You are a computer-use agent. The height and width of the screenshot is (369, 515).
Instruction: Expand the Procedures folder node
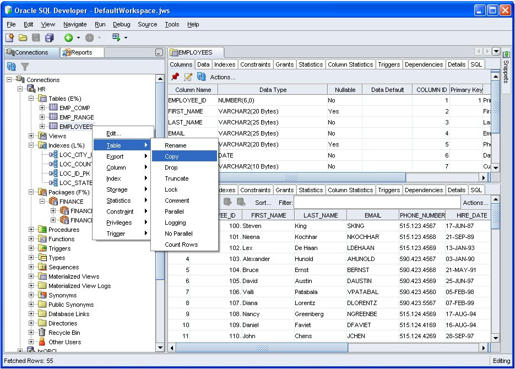click(x=31, y=229)
